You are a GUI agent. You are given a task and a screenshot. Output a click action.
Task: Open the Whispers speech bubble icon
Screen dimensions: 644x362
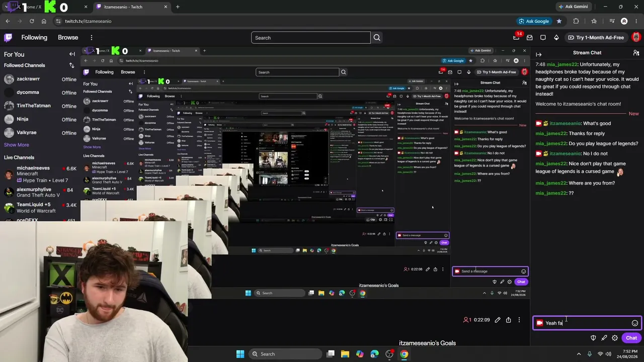[543, 38]
